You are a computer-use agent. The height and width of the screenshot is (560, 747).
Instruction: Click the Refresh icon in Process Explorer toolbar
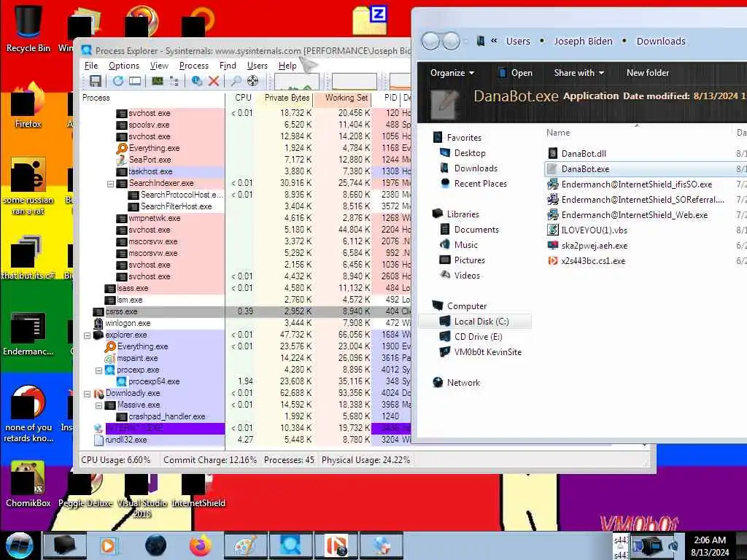pos(117,81)
